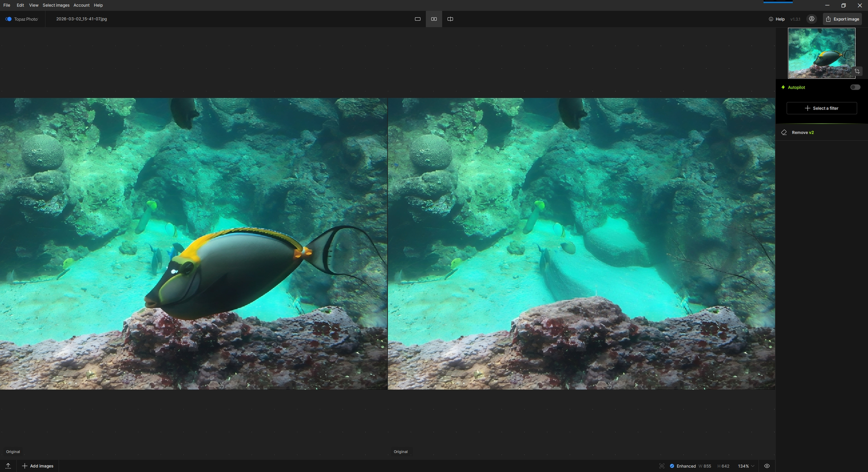The height and width of the screenshot is (472, 868).
Task: Click the crop tool icon
Action: [x=857, y=71]
